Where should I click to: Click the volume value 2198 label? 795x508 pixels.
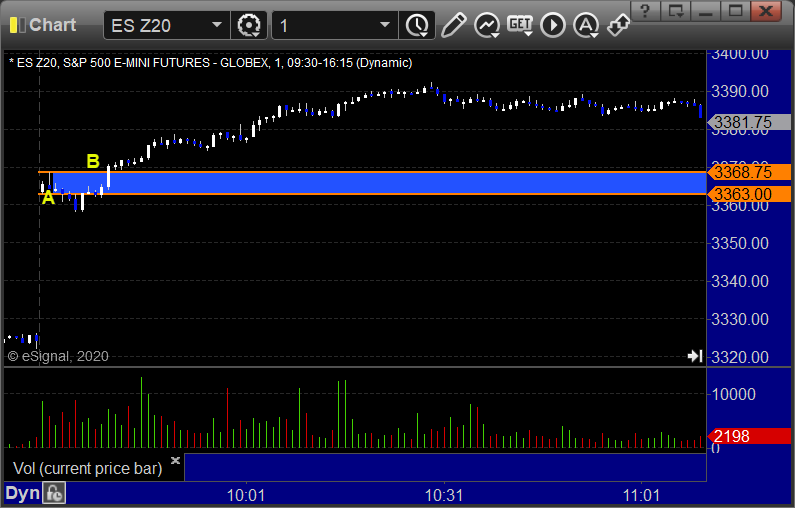pyautogui.click(x=749, y=436)
